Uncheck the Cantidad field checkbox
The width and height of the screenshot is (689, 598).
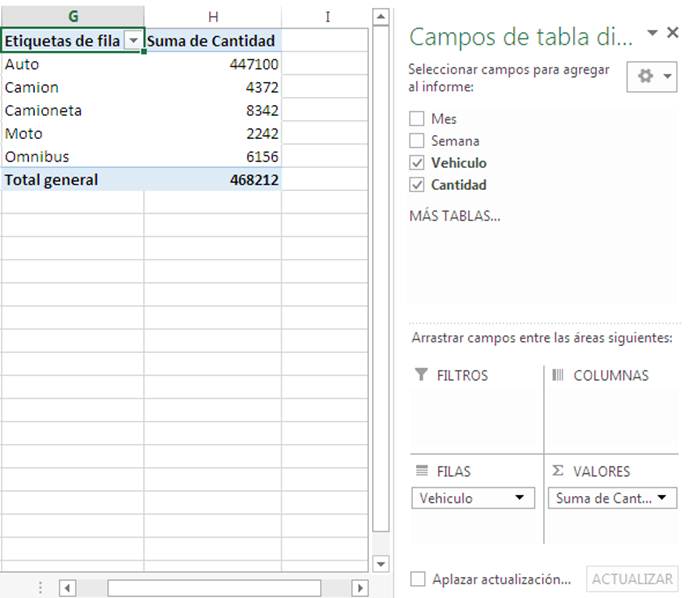click(417, 185)
